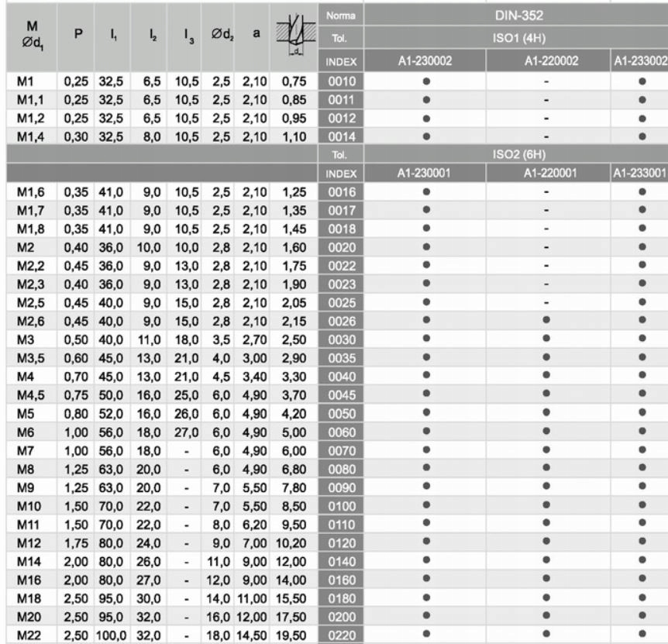668x644 pixels.
Task: Click length value 100,0 in M22 row
Action: click(x=111, y=635)
